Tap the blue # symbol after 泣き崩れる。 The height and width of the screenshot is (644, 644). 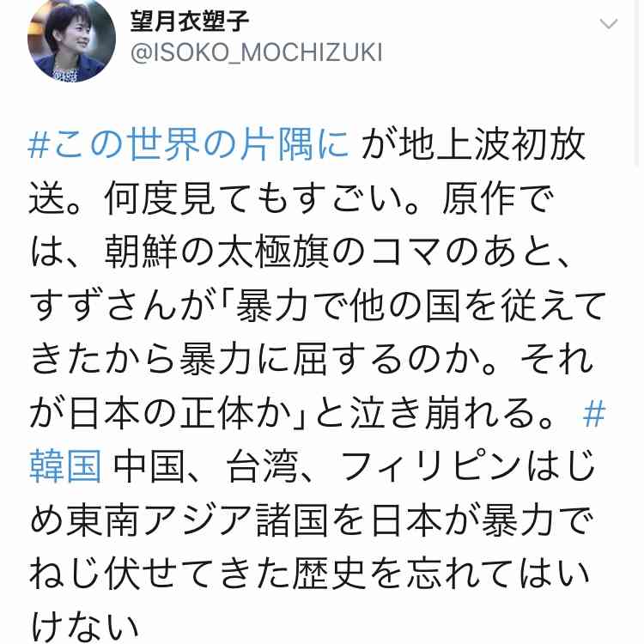pos(593,413)
